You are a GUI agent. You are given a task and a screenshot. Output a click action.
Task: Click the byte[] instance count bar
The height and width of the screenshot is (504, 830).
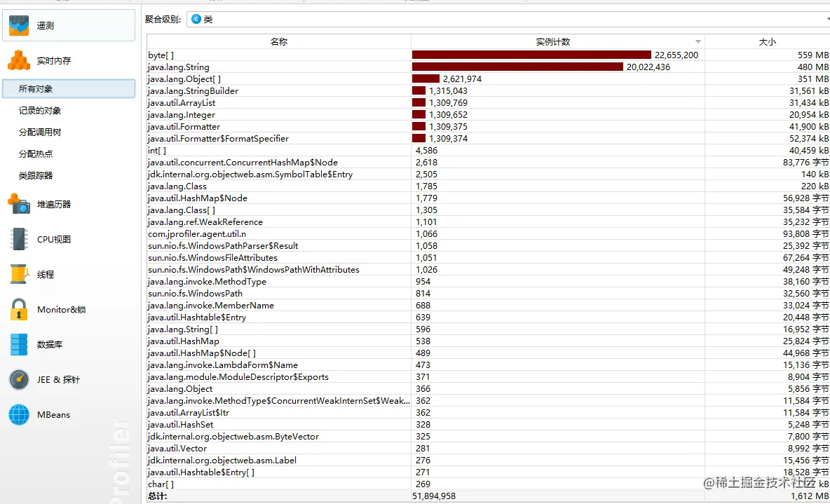(x=531, y=54)
